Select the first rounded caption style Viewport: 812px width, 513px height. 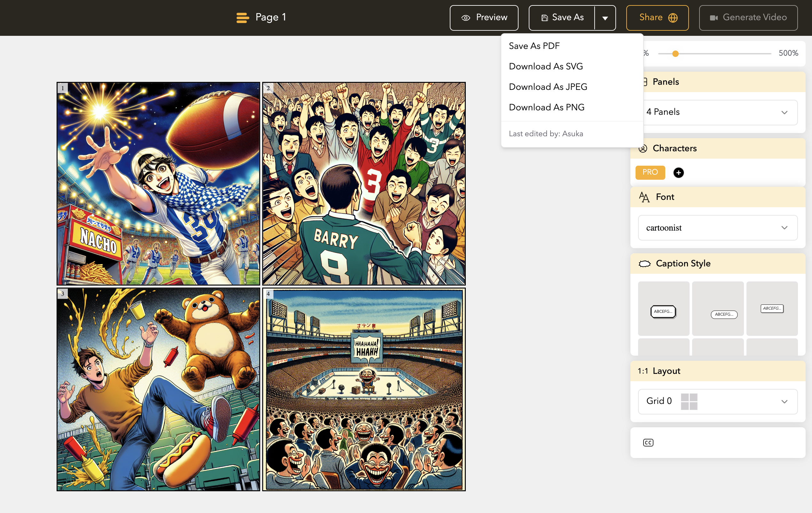pyautogui.click(x=663, y=311)
